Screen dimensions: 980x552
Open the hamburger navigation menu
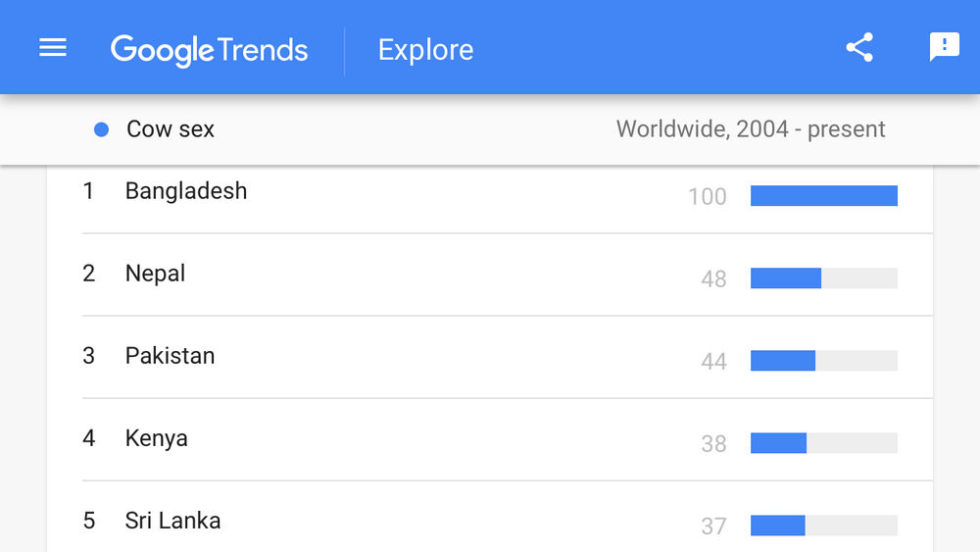pyautogui.click(x=53, y=47)
